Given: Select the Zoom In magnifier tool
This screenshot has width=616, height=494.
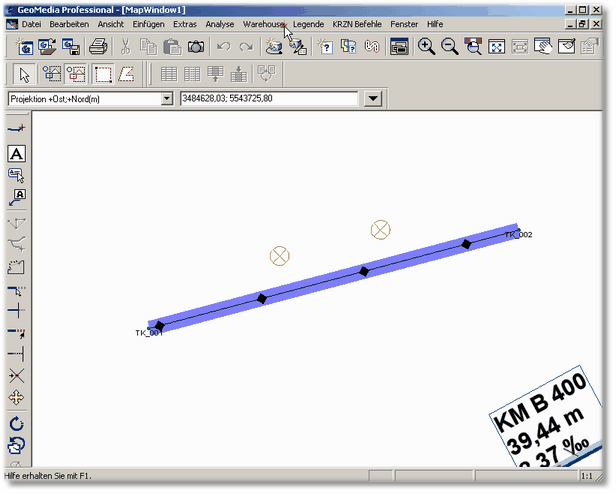Looking at the screenshot, I should pos(427,46).
